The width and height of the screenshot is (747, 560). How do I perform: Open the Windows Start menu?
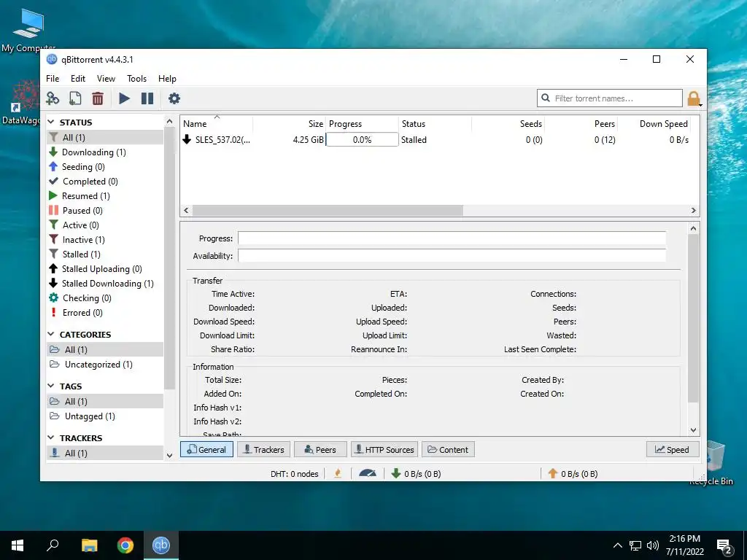pos(18,545)
